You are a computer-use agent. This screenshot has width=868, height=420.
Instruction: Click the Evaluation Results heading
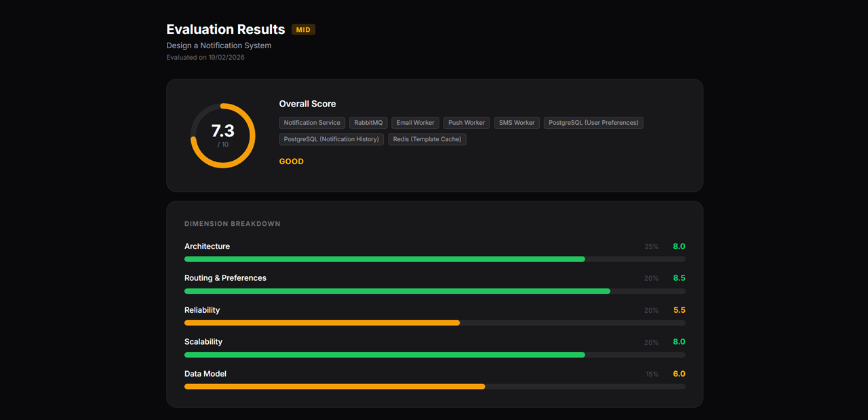[225, 29]
